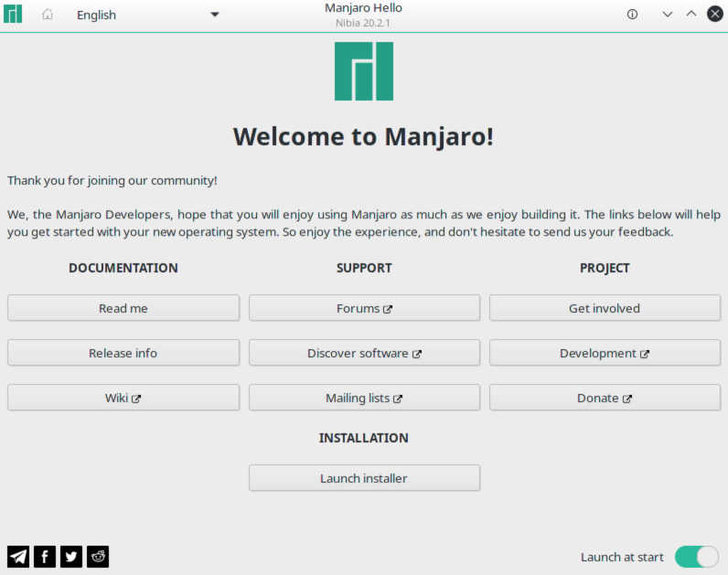Click the large Manjaro logo image
Image resolution: width=728 pixels, height=575 pixels.
coord(364,71)
